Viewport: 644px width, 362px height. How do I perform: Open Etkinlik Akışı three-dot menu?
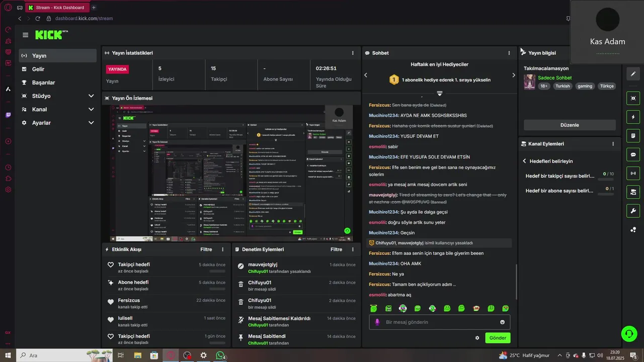(223, 249)
